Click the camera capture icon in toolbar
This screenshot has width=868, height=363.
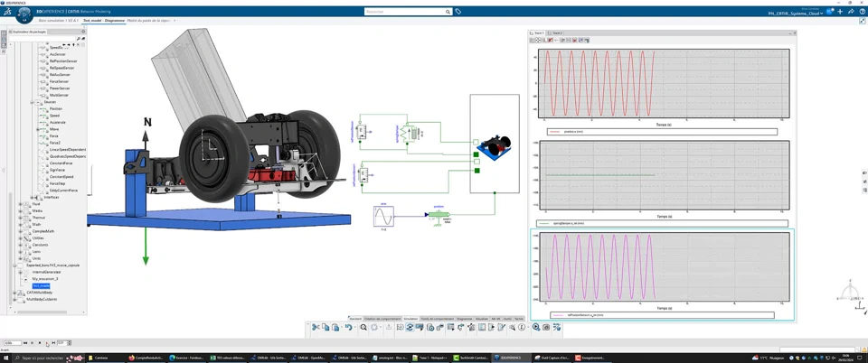pos(547,328)
